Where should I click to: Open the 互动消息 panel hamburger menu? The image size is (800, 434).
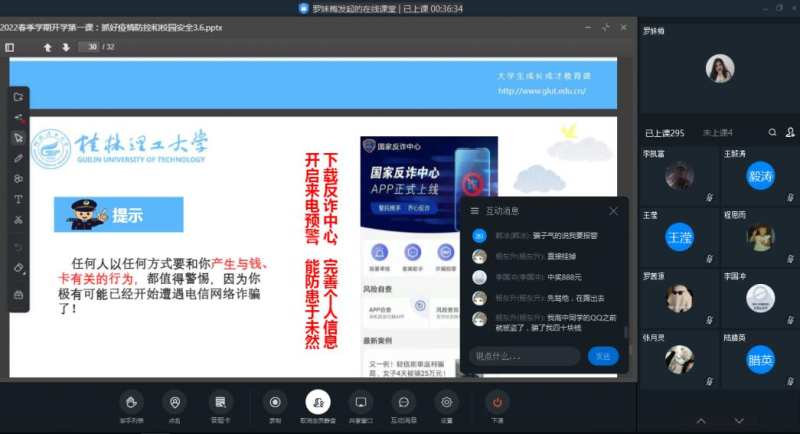[475, 211]
